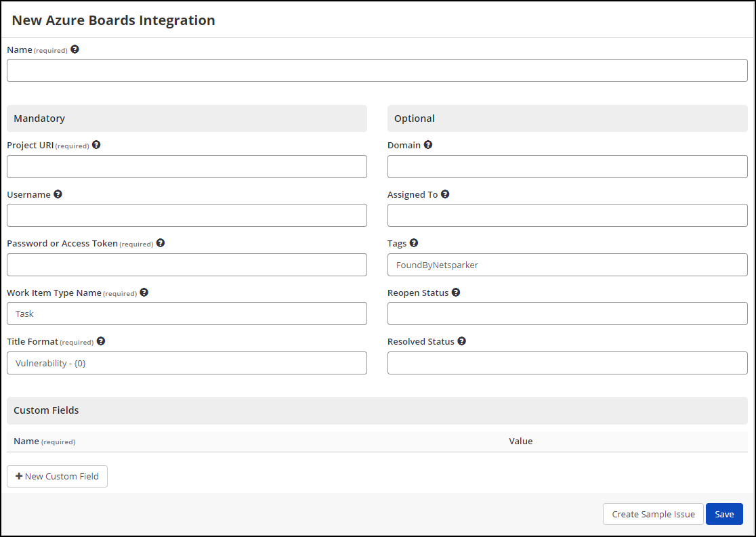
Task: Click the empty Domain input box
Action: coord(567,167)
